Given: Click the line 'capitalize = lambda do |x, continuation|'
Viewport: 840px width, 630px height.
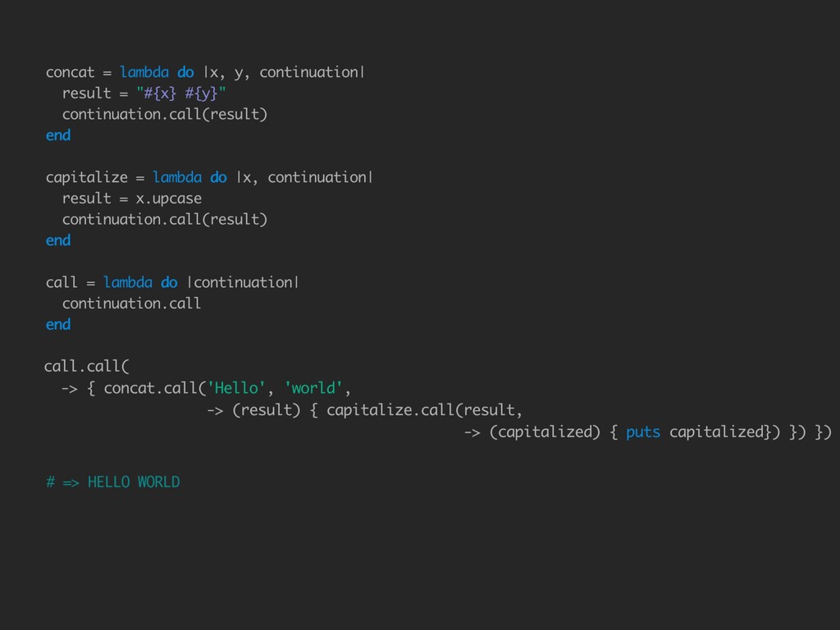Looking at the screenshot, I should [x=209, y=177].
